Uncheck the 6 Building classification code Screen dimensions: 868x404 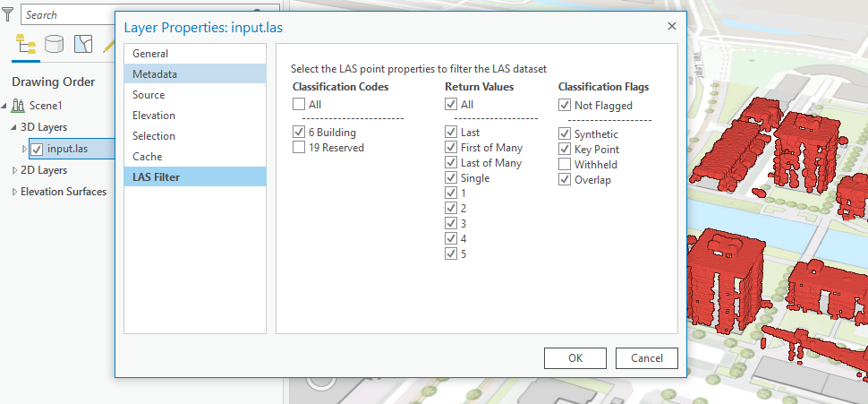point(299,133)
